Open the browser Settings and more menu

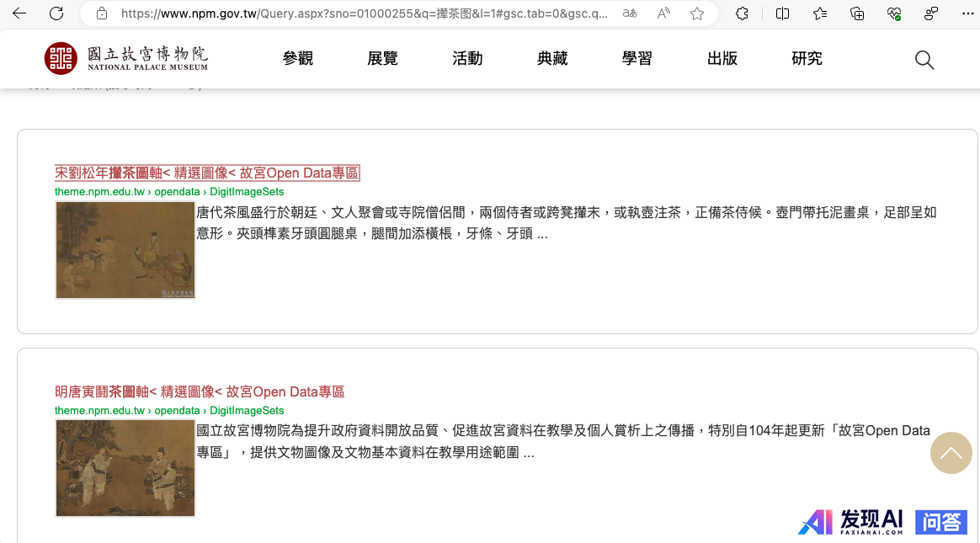967,13
